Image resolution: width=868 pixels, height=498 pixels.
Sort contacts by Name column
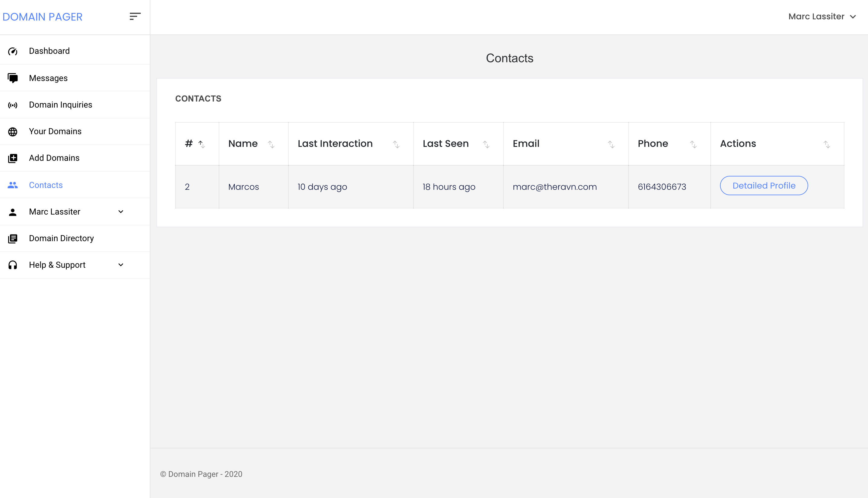click(x=272, y=144)
